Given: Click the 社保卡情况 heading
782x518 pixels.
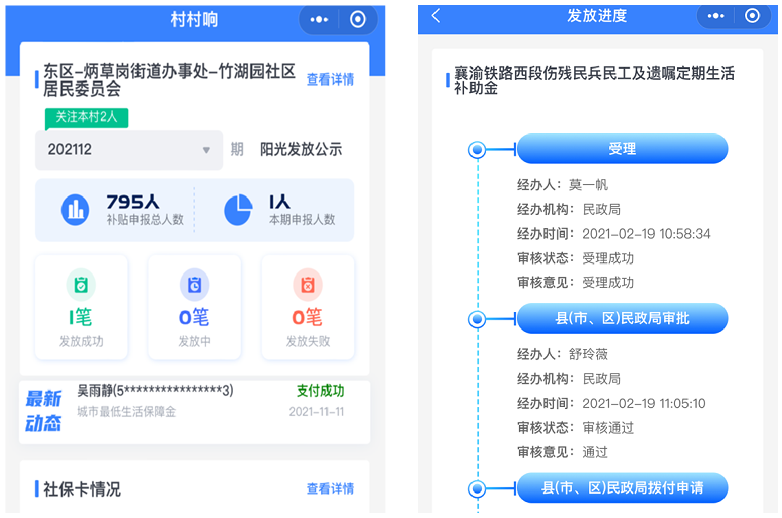Looking at the screenshot, I should (82, 489).
